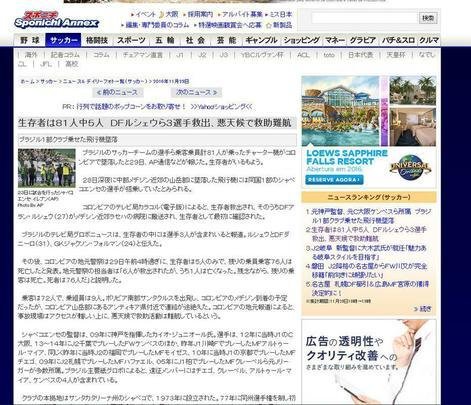Select the J3 subcategory
This screenshot has width=471, height=405.
pyautogui.click(x=224, y=55)
